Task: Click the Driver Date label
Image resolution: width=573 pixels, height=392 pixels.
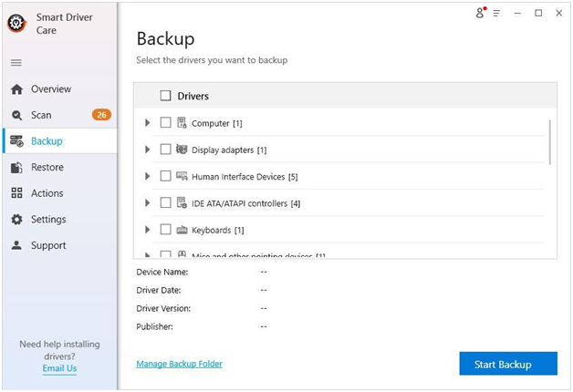Action: point(159,290)
